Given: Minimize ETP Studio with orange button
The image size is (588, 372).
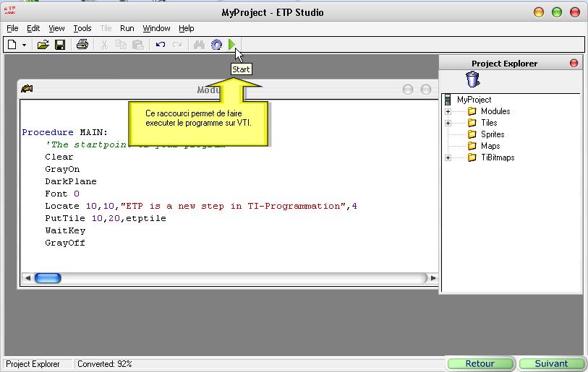Looking at the screenshot, I should click(x=539, y=12).
